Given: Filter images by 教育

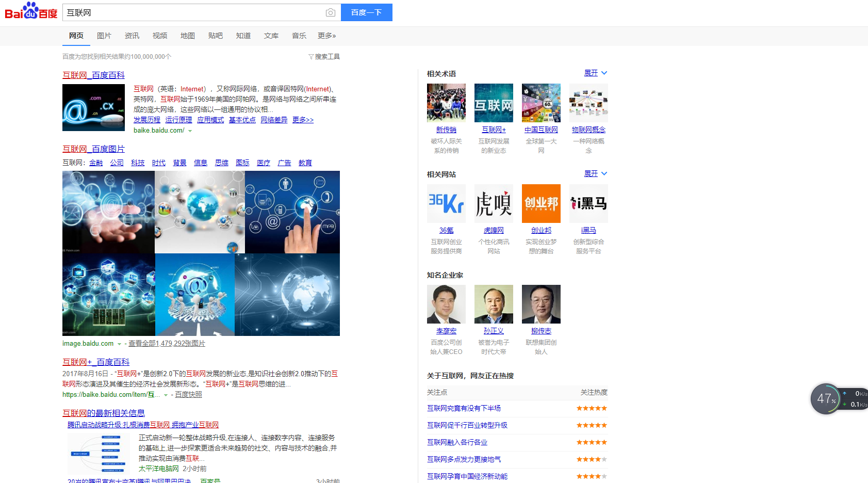Looking at the screenshot, I should tap(305, 163).
